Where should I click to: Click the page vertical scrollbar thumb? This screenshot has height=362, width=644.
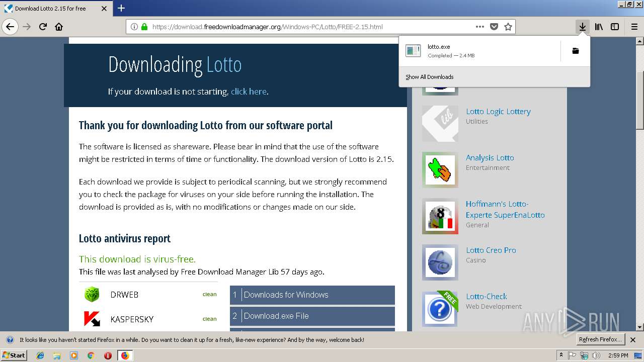639,100
